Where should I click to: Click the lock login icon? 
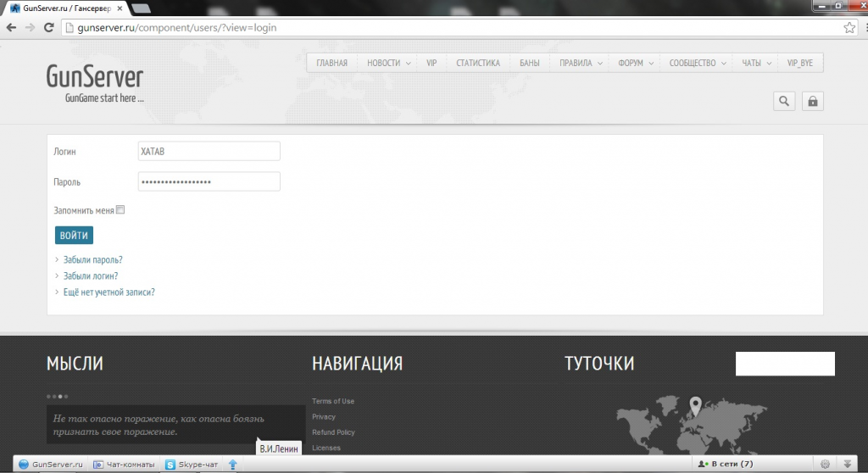pyautogui.click(x=812, y=102)
